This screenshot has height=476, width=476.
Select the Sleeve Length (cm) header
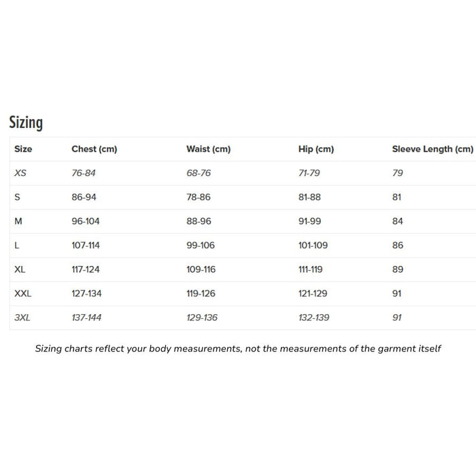[432, 149]
